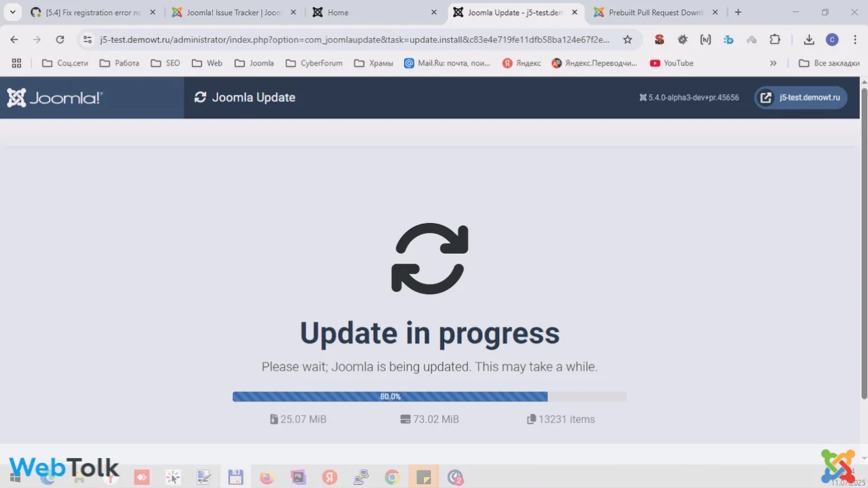Click the address bar URL field
Viewport: 868px width, 488px height.
click(353, 40)
